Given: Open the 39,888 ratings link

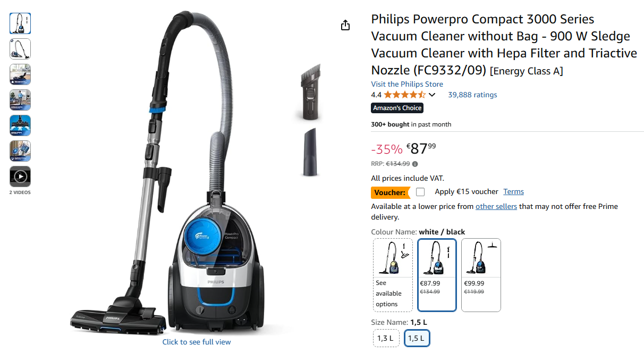Looking at the screenshot, I should tap(472, 95).
